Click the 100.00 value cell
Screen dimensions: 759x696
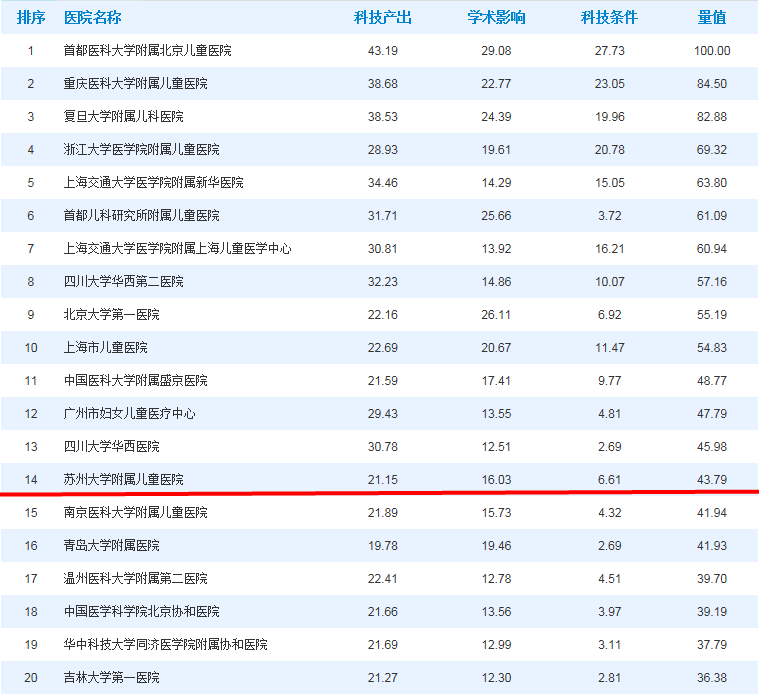click(712, 50)
